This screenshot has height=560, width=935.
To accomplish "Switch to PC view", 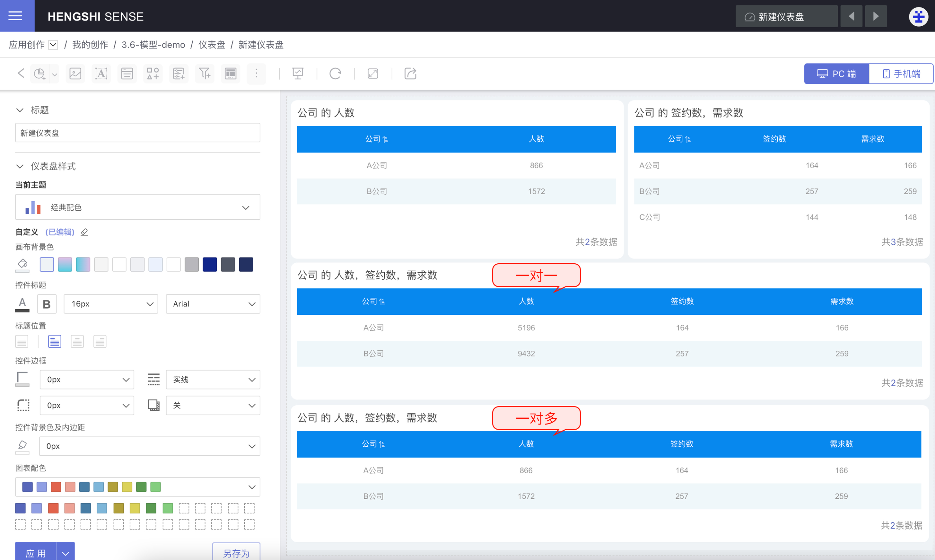I will (x=836, y=74).
